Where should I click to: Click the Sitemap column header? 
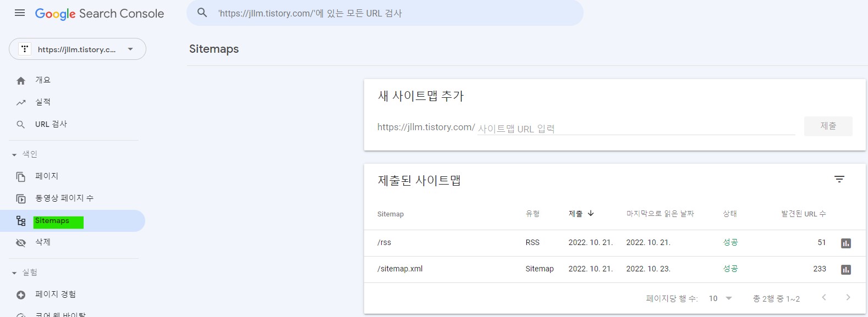[391, 214]
